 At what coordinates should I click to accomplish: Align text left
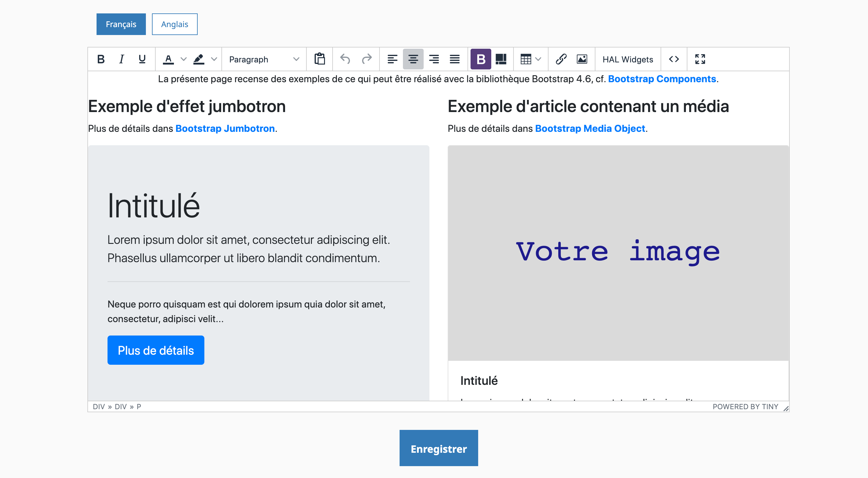point(392,59)
